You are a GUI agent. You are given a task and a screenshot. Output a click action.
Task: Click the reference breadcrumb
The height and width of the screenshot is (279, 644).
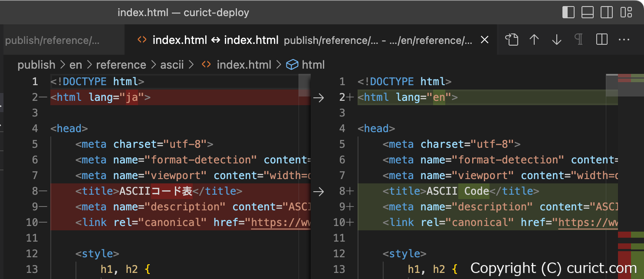point(121,65)
